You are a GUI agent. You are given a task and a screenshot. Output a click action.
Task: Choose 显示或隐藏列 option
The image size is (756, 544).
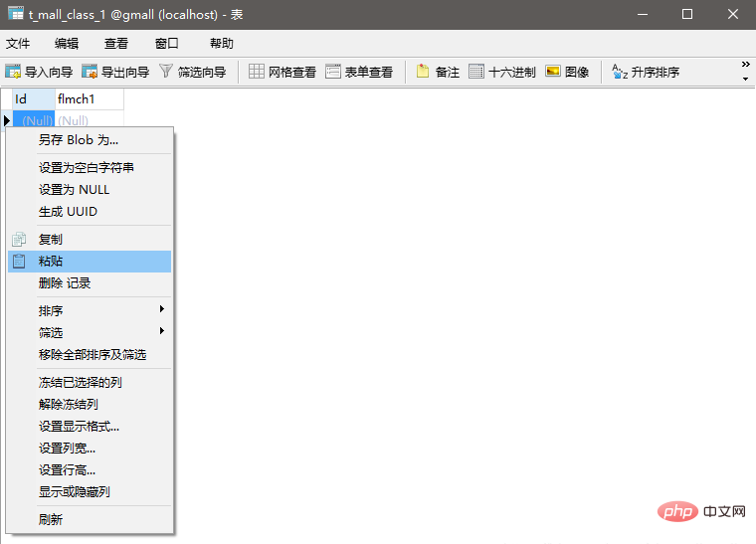tap(90, 492)
